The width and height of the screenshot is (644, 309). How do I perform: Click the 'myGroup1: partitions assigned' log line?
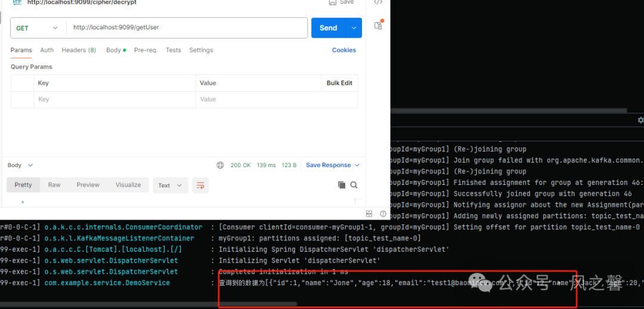click(x=320, y=239)
